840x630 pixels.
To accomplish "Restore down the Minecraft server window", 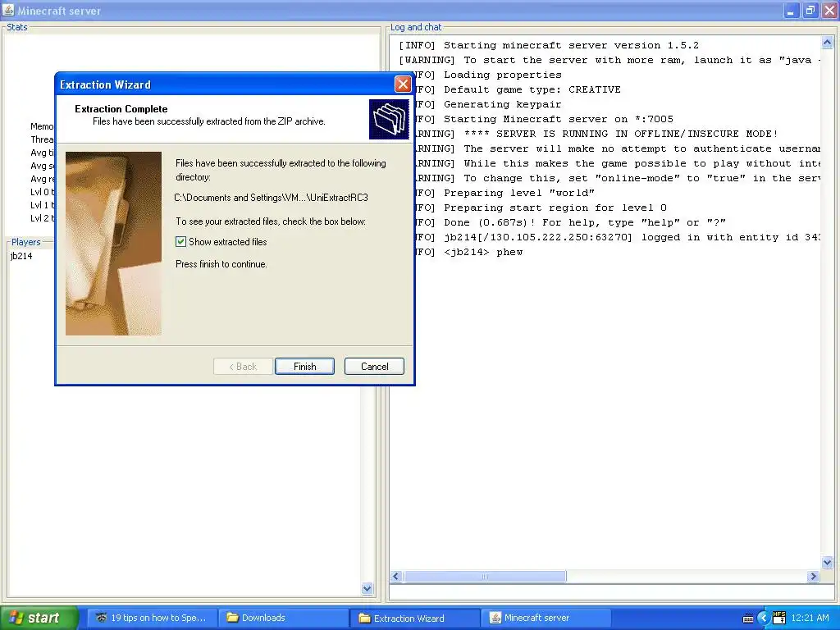I will [810, 10].
